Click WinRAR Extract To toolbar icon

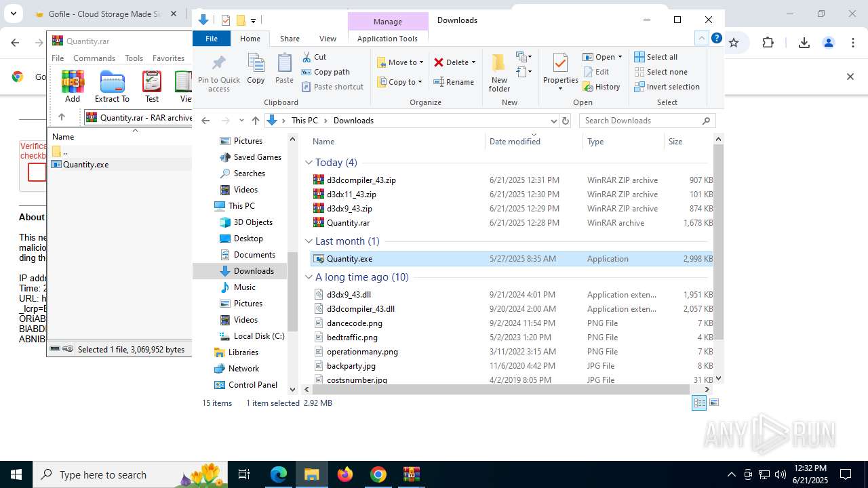[x=112, y=86]
